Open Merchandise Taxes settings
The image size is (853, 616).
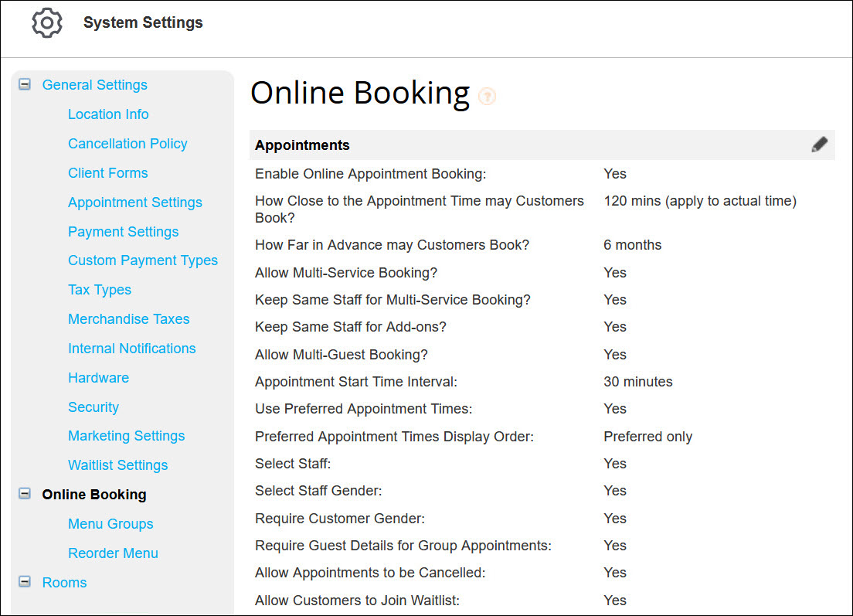(128, 318)
